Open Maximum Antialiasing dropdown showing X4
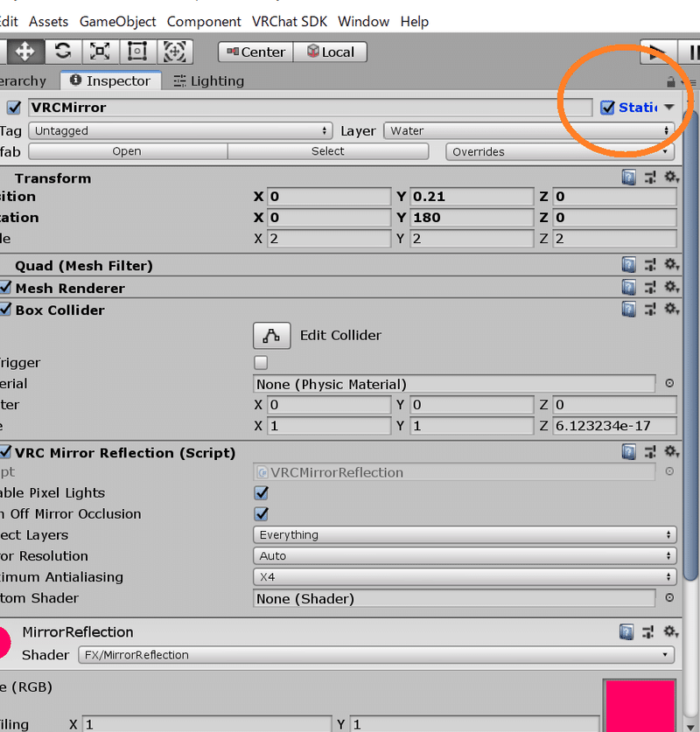Viewport: 700px width, 732px height. pos(465,576)
